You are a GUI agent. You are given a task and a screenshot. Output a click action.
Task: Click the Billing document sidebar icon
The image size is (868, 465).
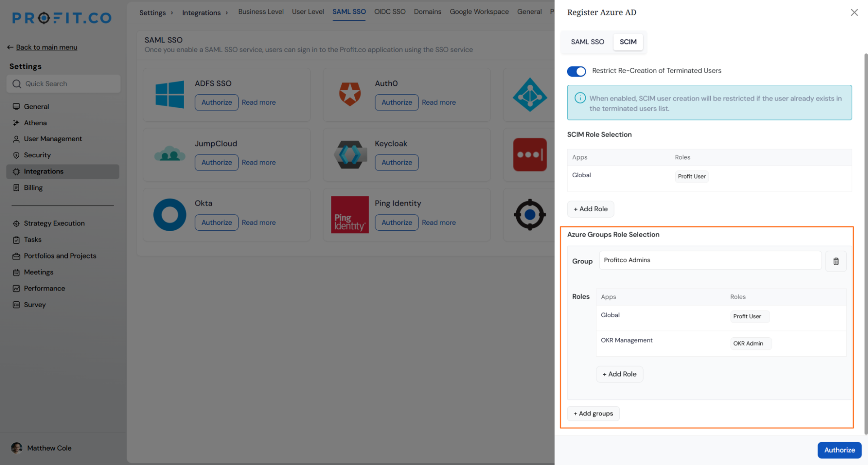click(x=16, y=188)
